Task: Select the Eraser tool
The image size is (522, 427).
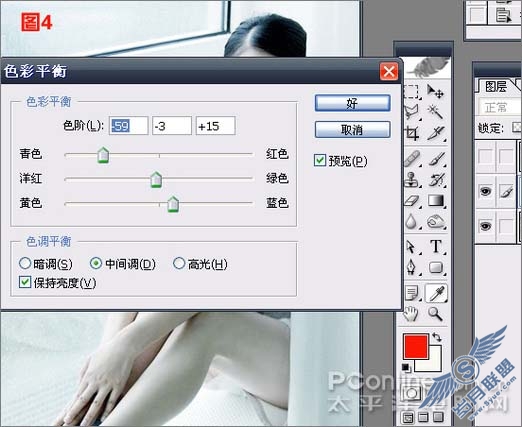Action: pos(412,201)
